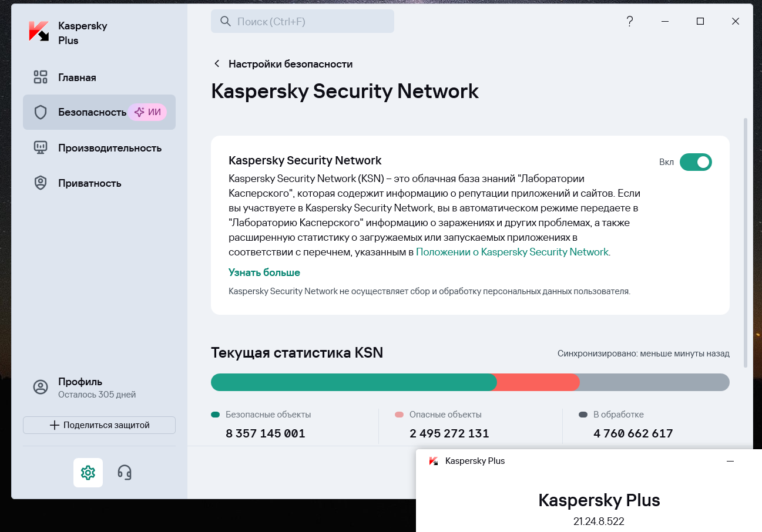This screenshot has height=532, width=762.
Task: Toggle the Kaspersky Security Network switch off
Action: click(696, 162)
